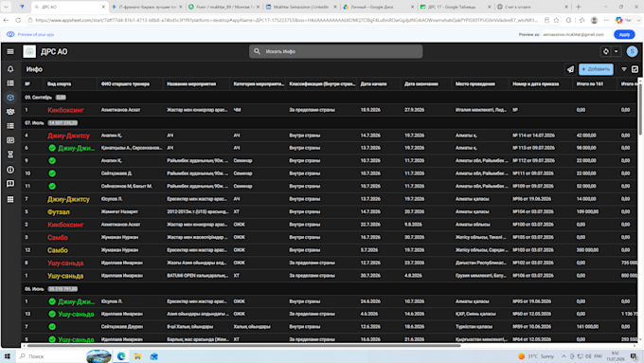Open the info circle view in sidebar
Viewport: 644px width, 363px height.
[x=10, y=170]
